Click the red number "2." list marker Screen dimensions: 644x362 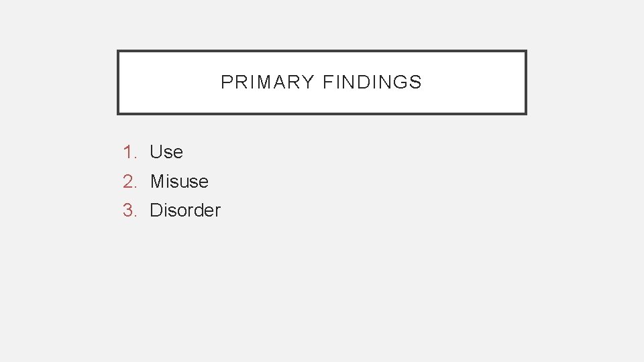pos(129,181)
